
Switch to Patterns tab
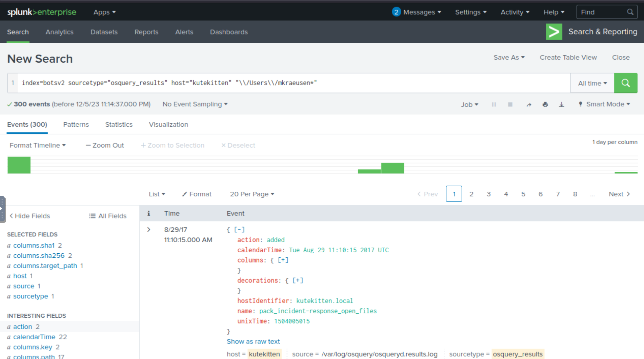click(x=76, y=125)
